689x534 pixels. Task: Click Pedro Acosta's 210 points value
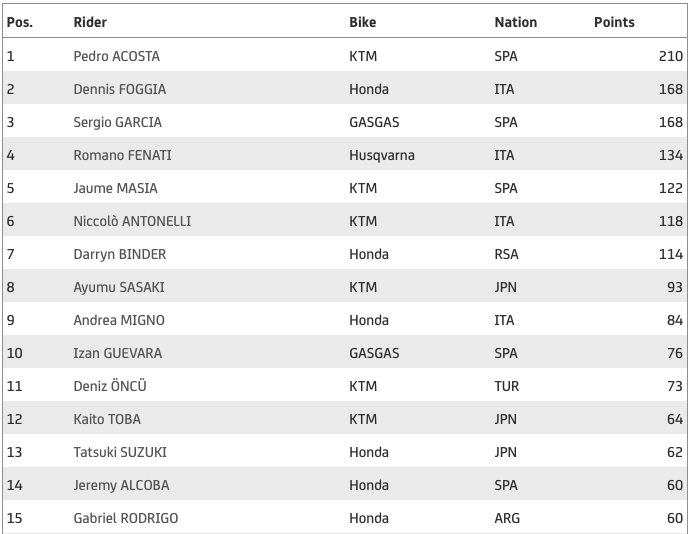tap(669, 56)
